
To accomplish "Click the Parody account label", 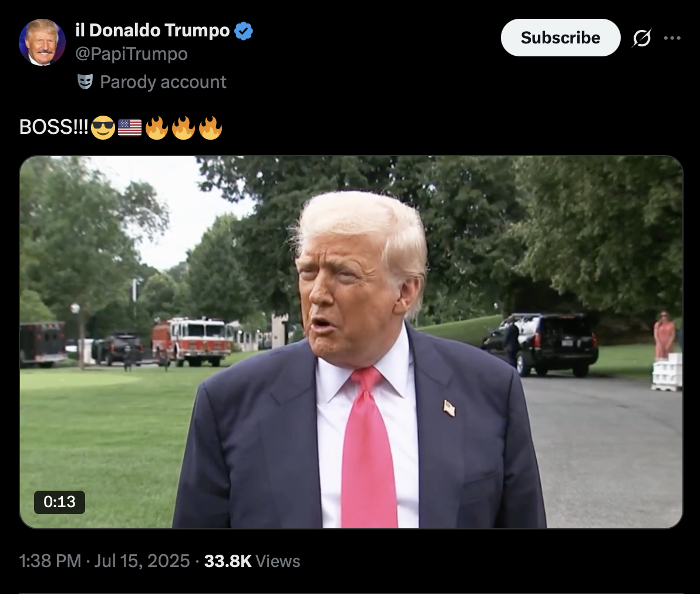I will (163, 82).
